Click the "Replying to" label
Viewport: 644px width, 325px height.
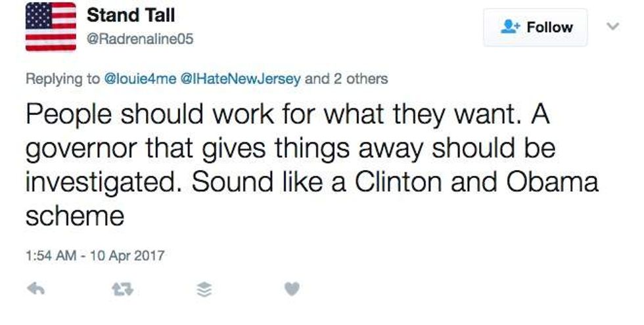tap(63, 79)
